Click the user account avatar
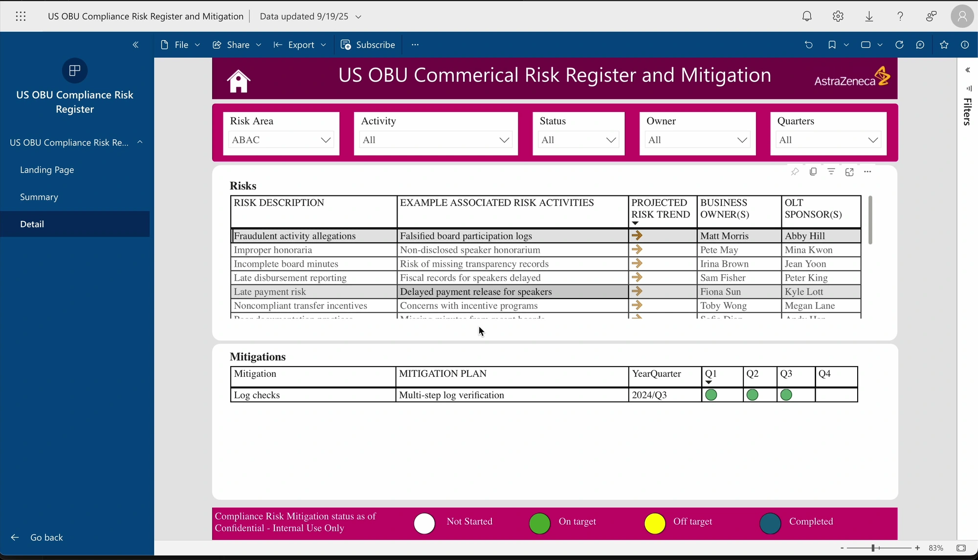The width and height of the screenshot is (978, 560). pyautogui.click(x=962, y=16)
